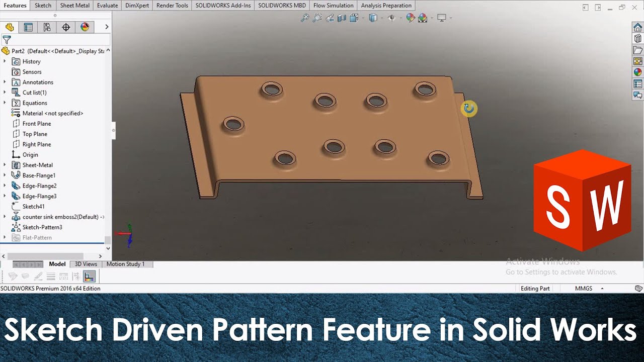644x362 pixels.
Task: Open the 3D Views tab
Action: pos(86,264)
